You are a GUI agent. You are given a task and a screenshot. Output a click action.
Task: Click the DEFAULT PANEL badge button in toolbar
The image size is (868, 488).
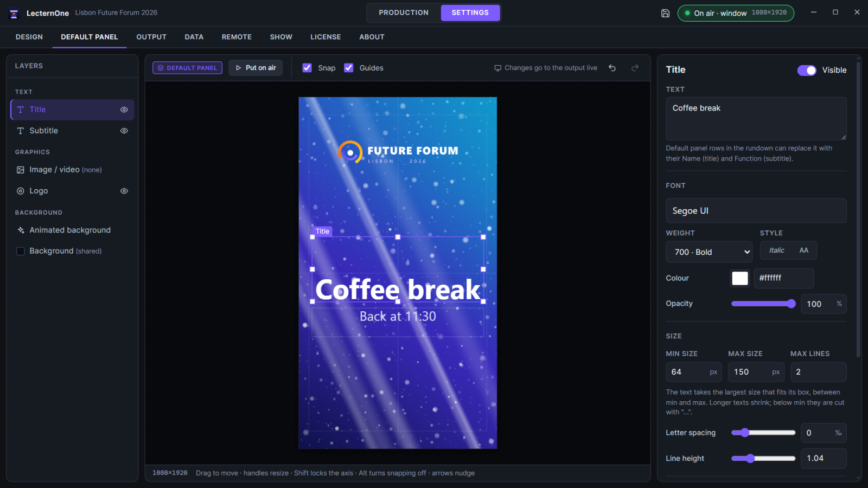click(x=187, y=68)
